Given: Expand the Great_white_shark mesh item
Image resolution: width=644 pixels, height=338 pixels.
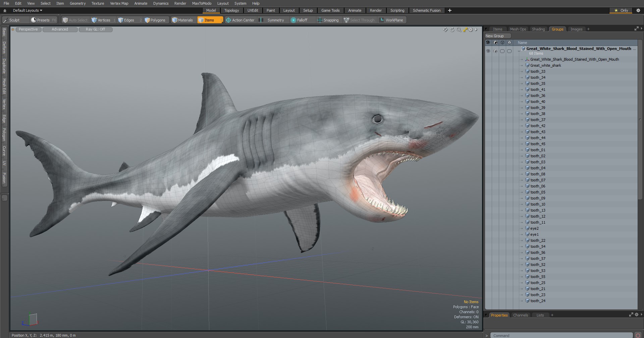Looking at the screenshot, I should pyautogui.click(x=522, y=65).
